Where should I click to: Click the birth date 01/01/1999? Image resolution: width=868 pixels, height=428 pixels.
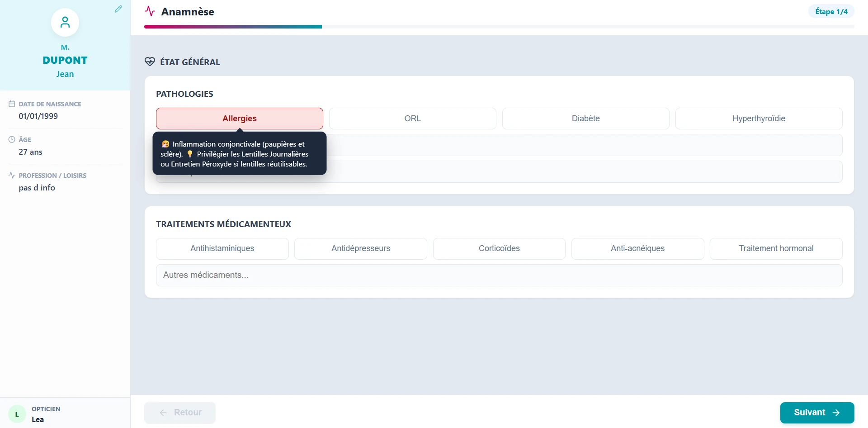coord(38,116)
